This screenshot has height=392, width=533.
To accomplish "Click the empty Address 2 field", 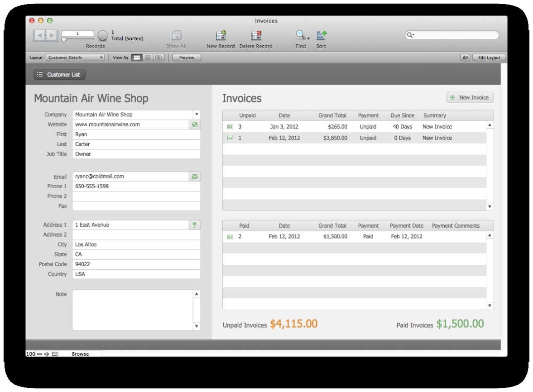I will (x=136, y=235).
